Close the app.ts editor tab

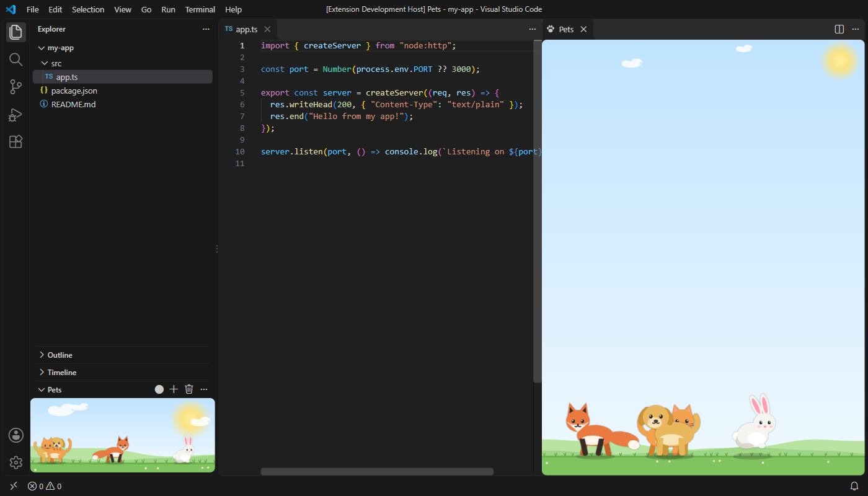coord(267,29)
